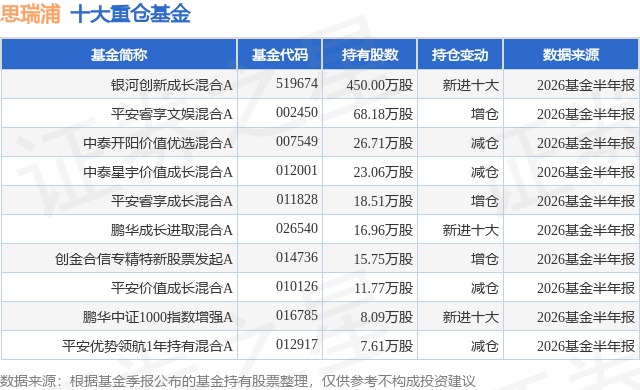Viewport: 640px width, 390px height.
Task: Click 2026基金半年报 in the 519674 row
Action: [x=586, y=85]
